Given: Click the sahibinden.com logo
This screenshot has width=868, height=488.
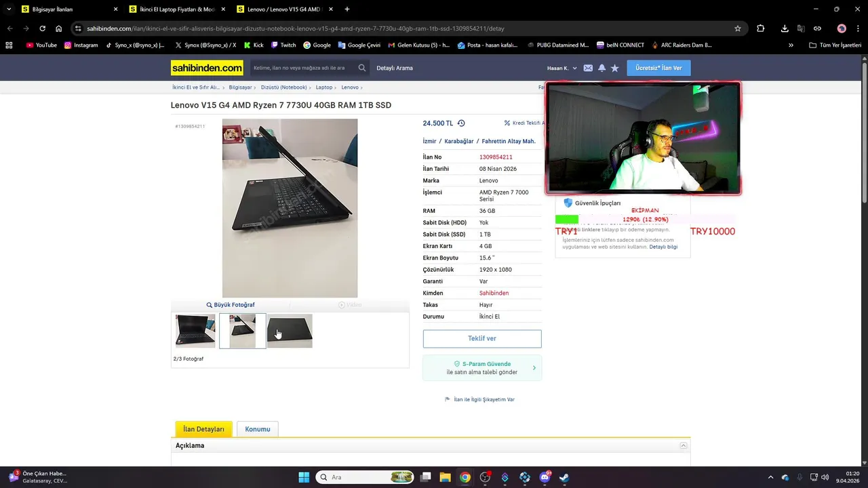Looking at the screenshot, I should [207, 68].
